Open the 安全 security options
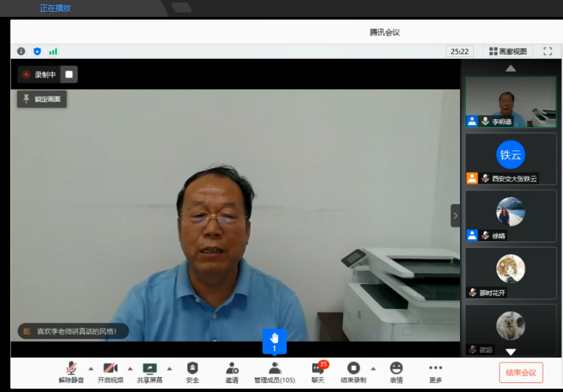The height and width of the screenshot is (392, 563). pyautogui.click(x=192, y=373)
